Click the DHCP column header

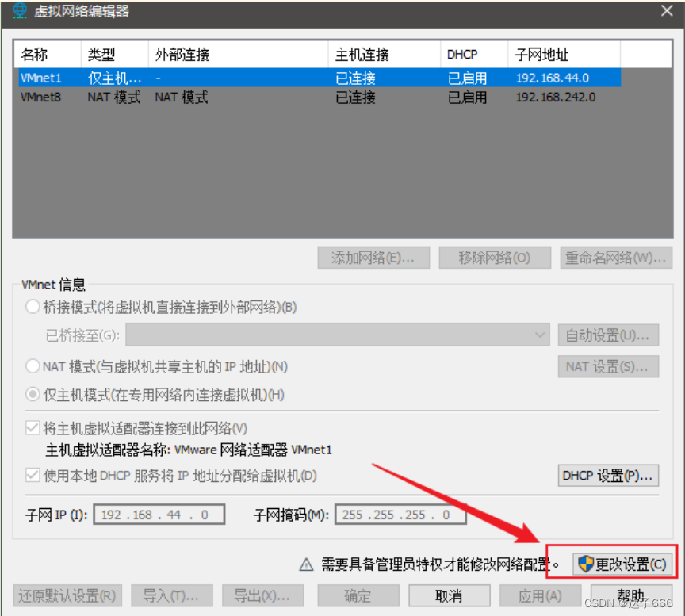(474, 55)
